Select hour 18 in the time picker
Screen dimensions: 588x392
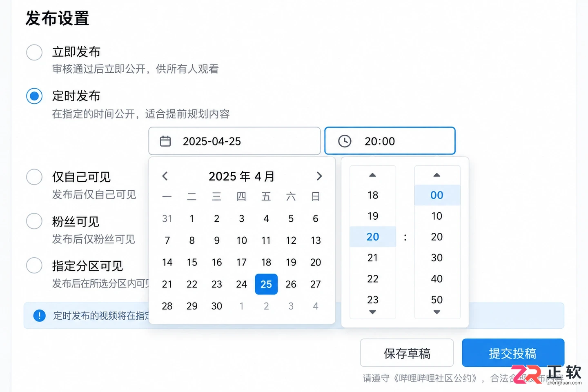coord(373,195)
